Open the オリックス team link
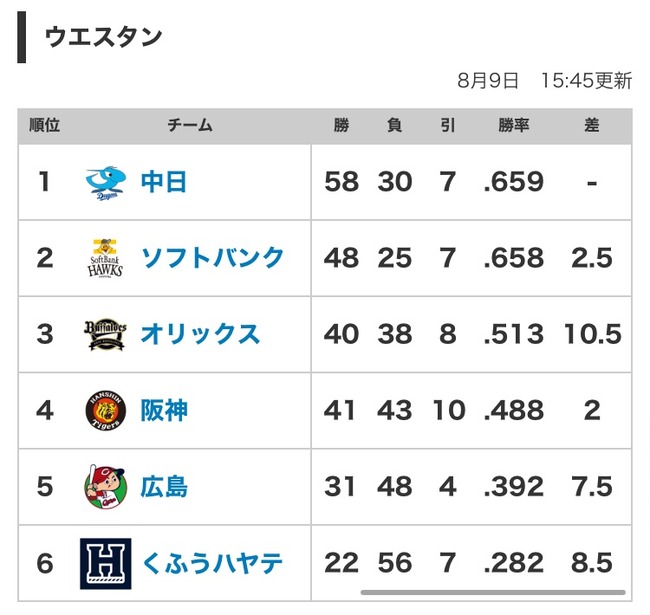Image resolution: width=650 pixels, height=615 pixels. pyautogui.click(x=200, y=334)
